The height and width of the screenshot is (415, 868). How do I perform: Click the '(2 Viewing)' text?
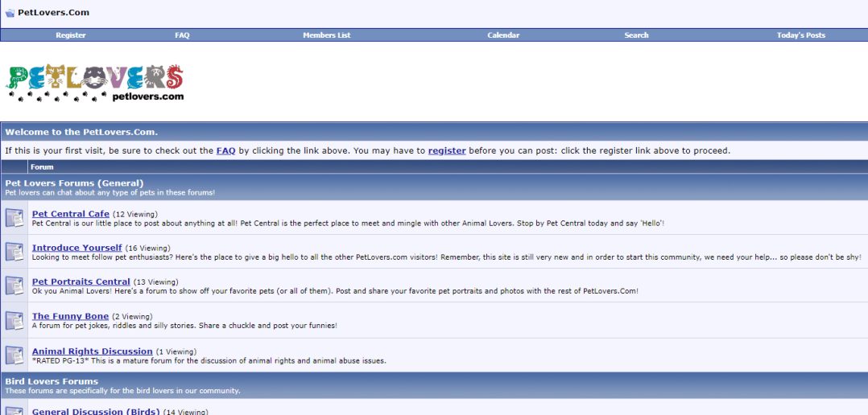[132, 317]
